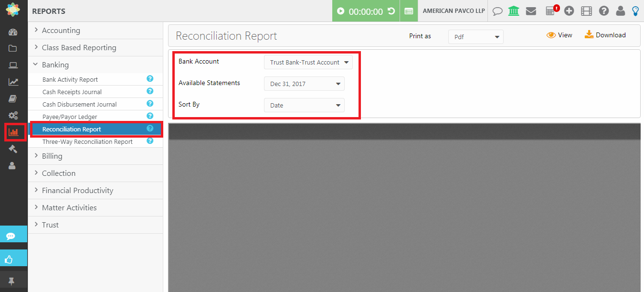Open calendar icon with red alert badge

pos(551,11)
